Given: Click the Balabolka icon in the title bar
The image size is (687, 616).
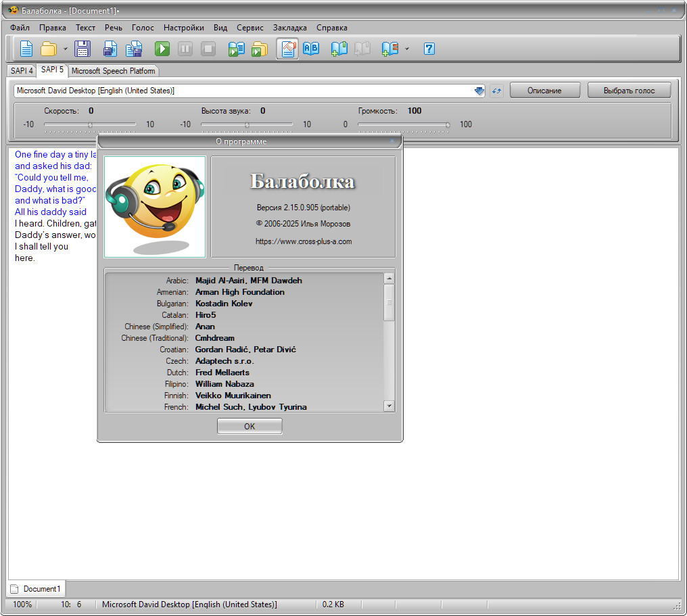Looking at the screenshot, I should point(13,10).
